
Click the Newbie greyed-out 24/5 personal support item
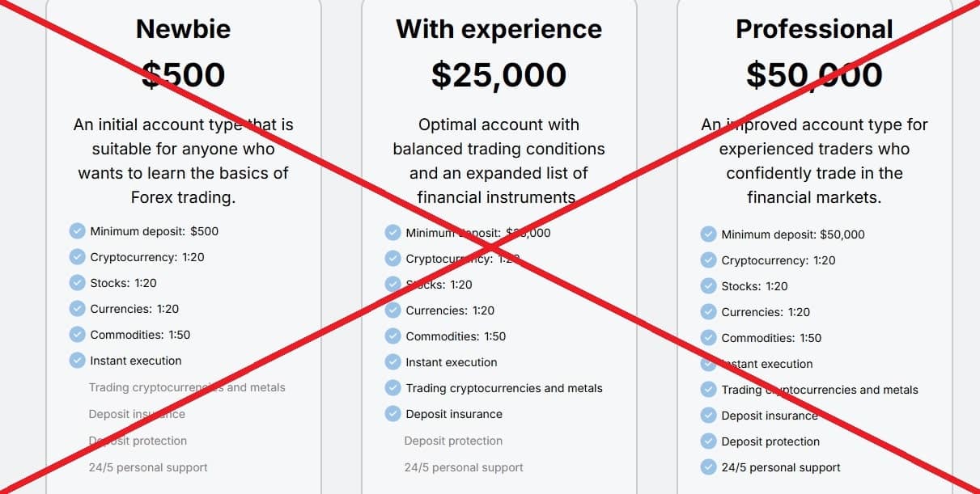point(148,467)
